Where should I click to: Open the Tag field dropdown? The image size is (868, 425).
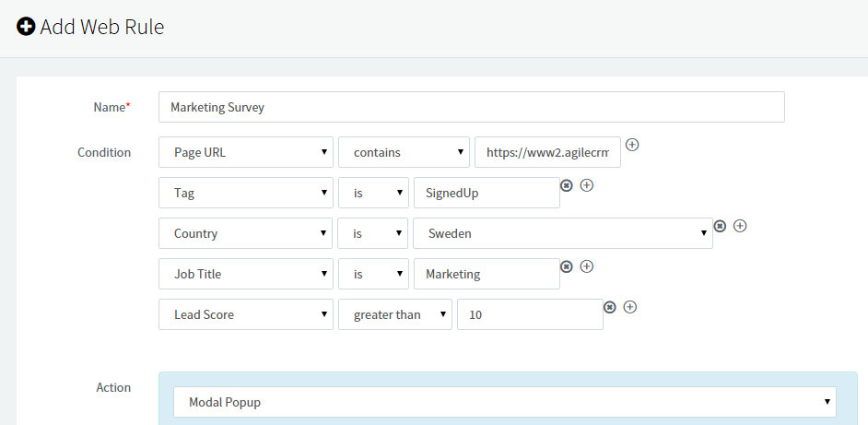coord(246,193)
